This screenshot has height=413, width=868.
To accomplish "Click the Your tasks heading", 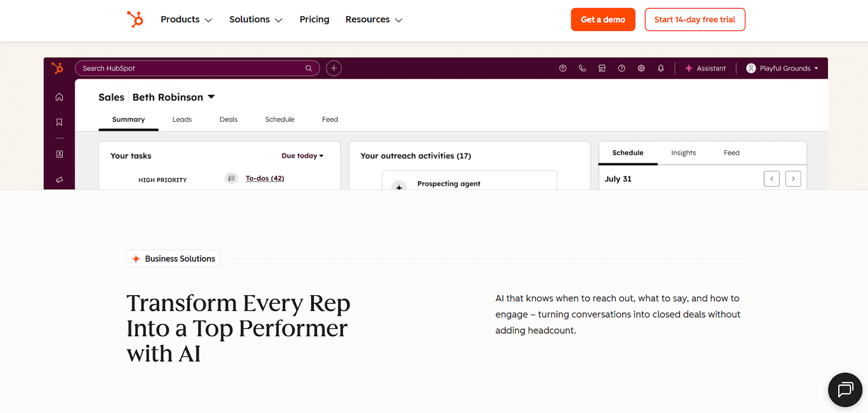I will tap(131, 156).
